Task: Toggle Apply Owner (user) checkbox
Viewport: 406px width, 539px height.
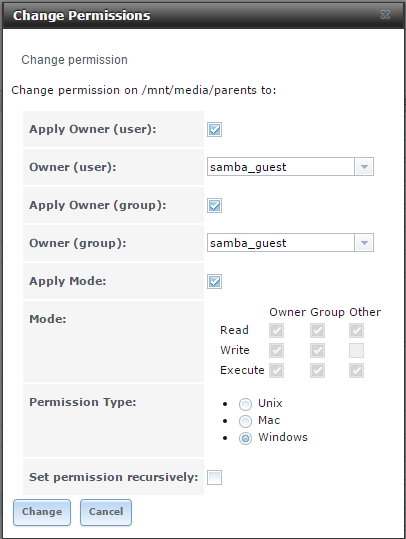Action: (x=214, y=130)
